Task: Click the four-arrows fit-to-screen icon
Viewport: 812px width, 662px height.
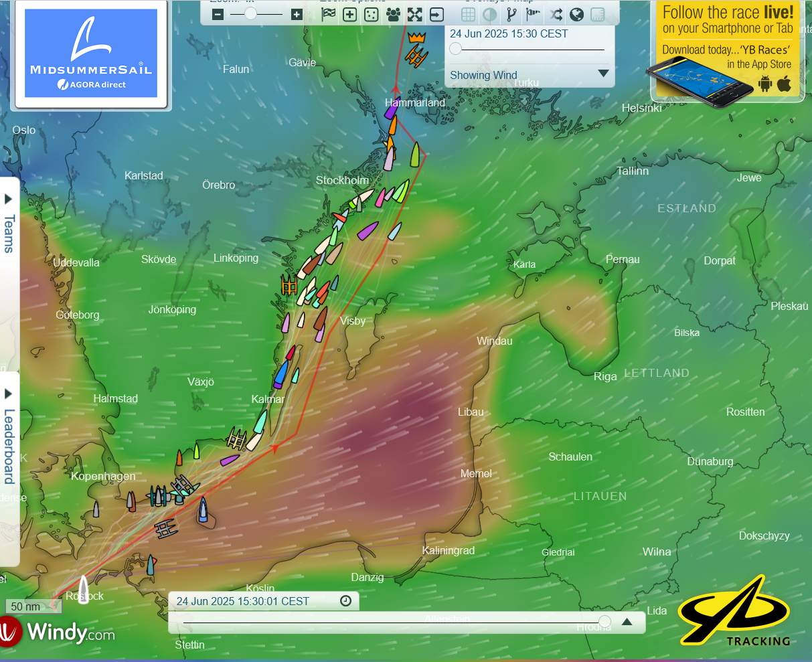Action: [415, 14]
